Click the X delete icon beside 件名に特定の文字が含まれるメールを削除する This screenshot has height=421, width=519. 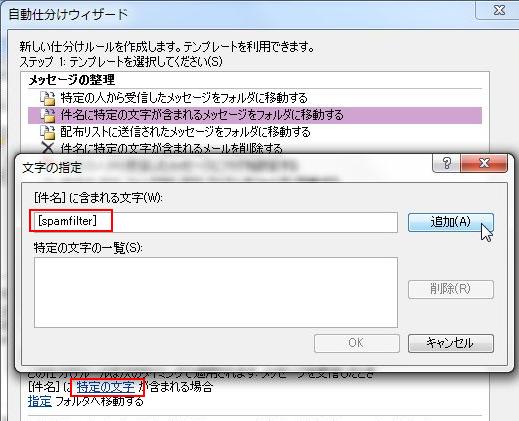[48, 147]
